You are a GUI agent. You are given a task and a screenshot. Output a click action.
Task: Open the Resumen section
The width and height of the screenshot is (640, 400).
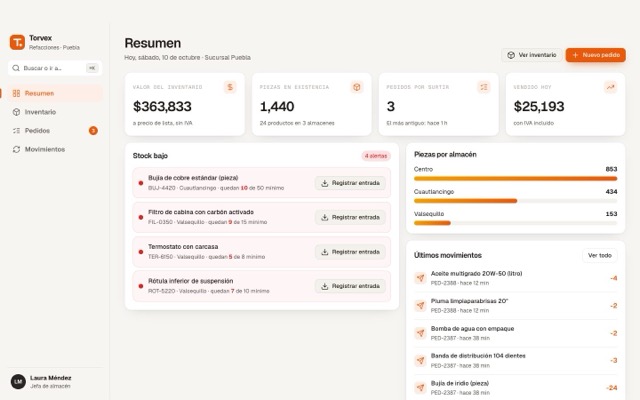click(55, 93)
